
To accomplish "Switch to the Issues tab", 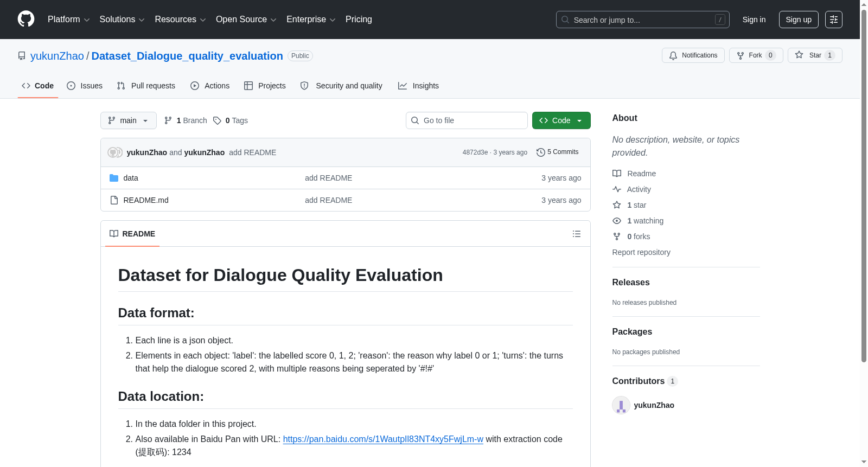I will click(x=85, y=86).
